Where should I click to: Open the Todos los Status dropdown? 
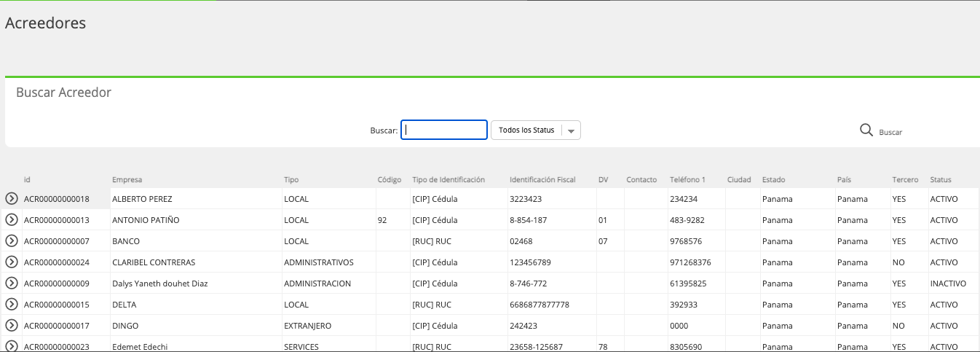[536, 130]
